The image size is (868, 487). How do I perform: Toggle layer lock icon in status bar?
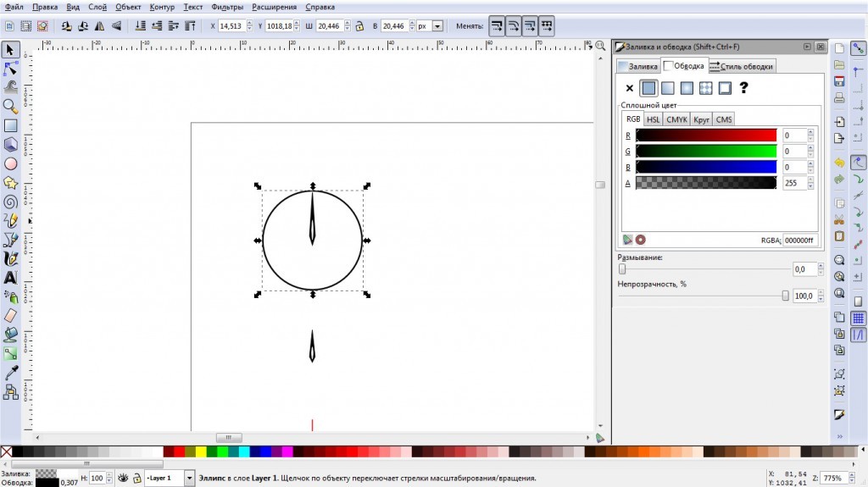pos(136,479)
